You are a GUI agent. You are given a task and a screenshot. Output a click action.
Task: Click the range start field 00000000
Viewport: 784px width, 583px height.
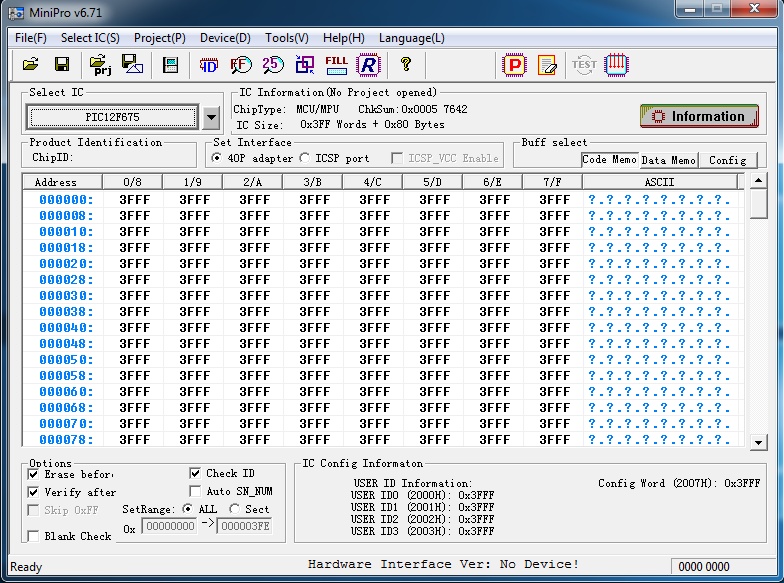click(170, 526)
